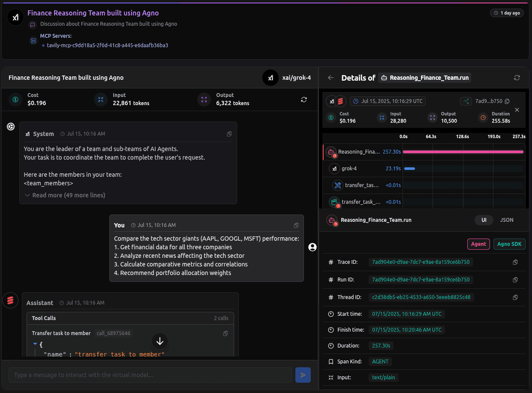Click the xai/grok-4 model avatar
The width and height of the screenshot is (532, 393).
pyautogui.click(x=271, y=78)
